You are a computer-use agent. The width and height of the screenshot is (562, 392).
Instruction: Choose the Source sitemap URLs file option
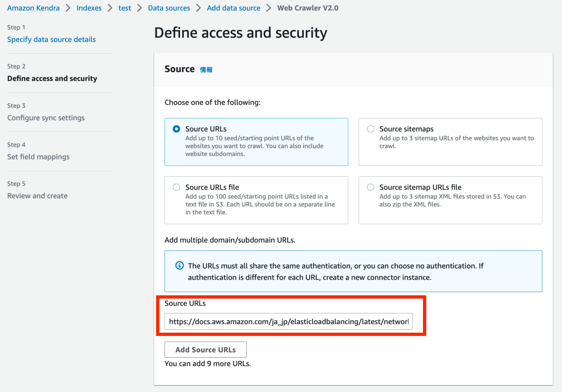click(370, 187)
